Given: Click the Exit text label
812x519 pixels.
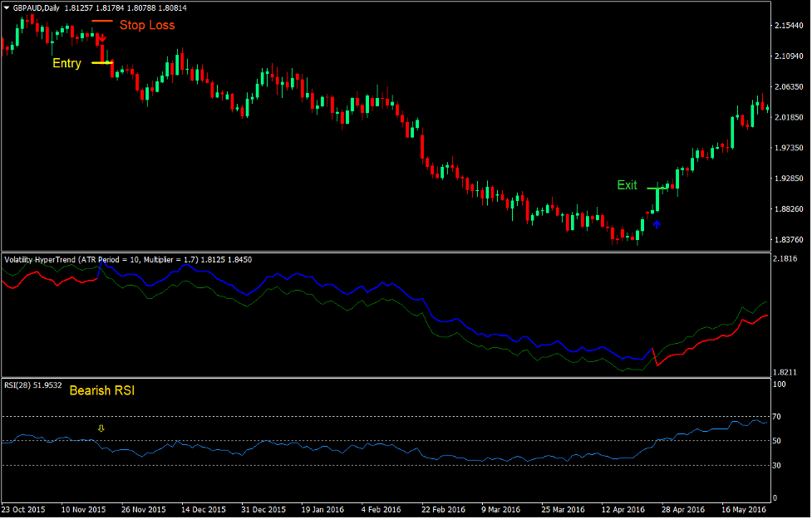Looking at the screenshot, I should coord(627,185).
